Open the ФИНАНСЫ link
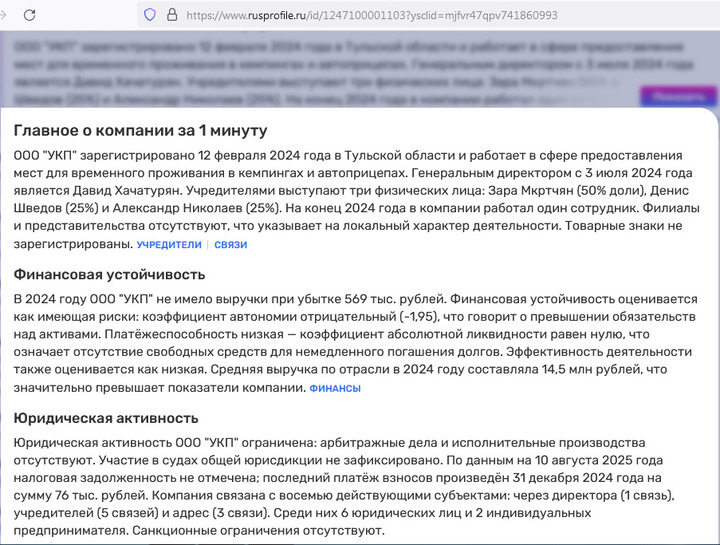 335,388
